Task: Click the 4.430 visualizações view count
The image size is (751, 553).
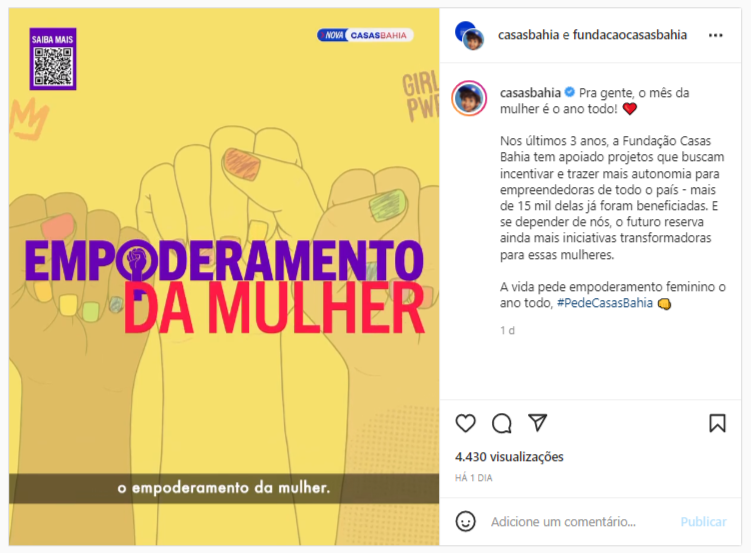Action: point(509,457)
